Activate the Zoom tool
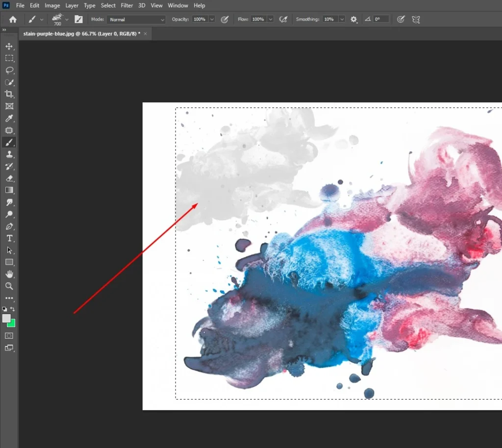502x448 pixels. click(9, 286)
